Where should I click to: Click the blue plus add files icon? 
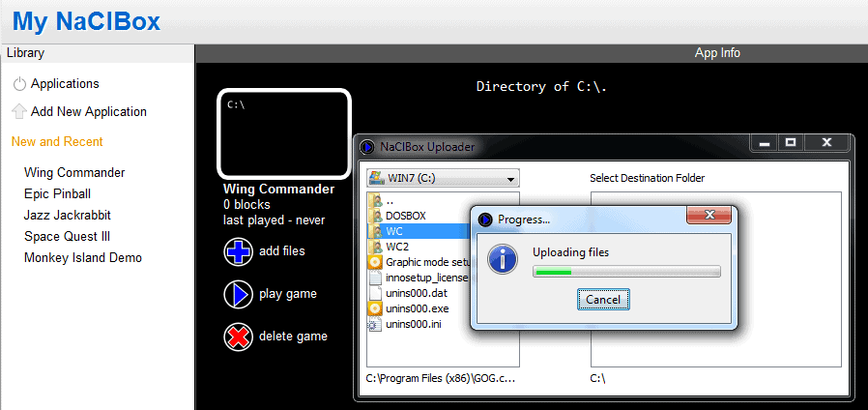tap(239, 251)
